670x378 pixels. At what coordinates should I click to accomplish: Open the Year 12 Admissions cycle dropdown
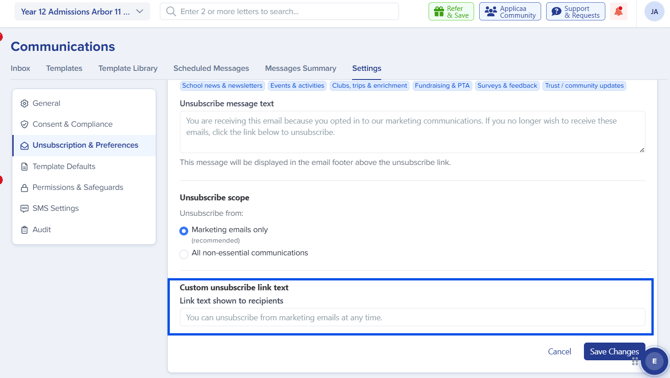tap(82, 12)
